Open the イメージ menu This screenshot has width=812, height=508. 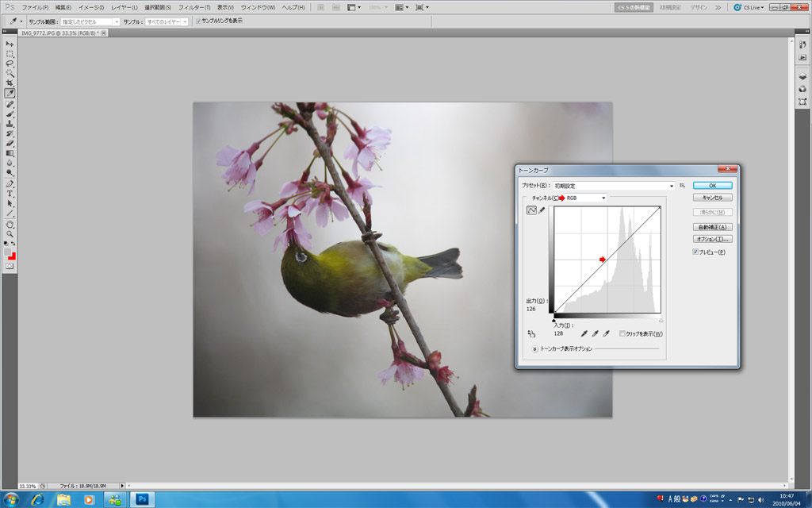tap(91, 7)
